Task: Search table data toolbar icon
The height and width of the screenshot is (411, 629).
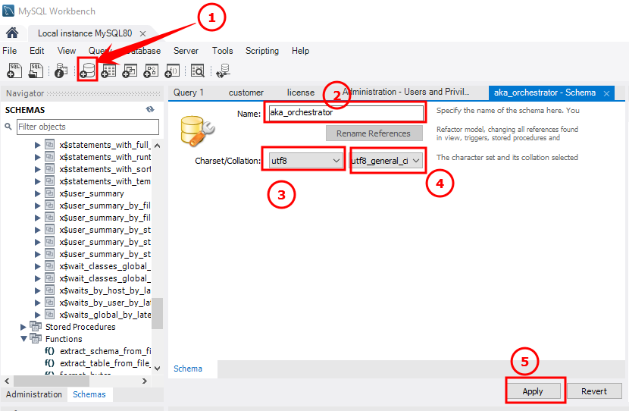Action: (x=197, y=71)
